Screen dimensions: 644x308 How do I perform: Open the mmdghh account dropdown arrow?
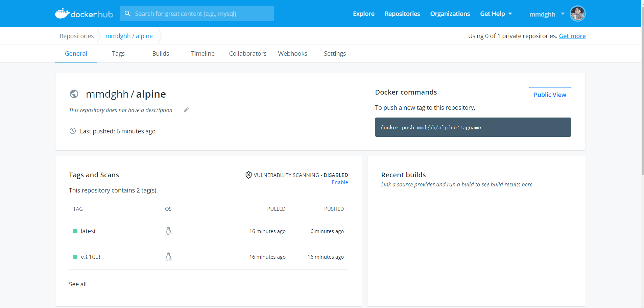563,14
